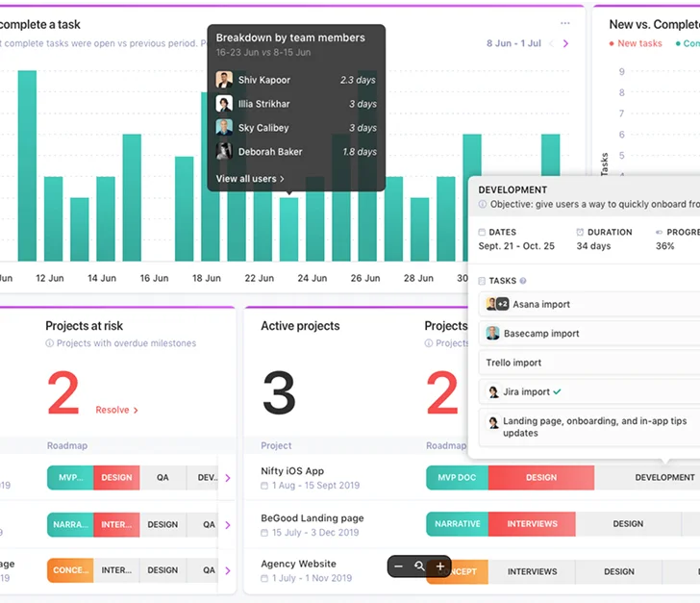Expand the third roadmap row with arrow
Viewport: 700px width, 603px height.
click(x=228, y=570)
